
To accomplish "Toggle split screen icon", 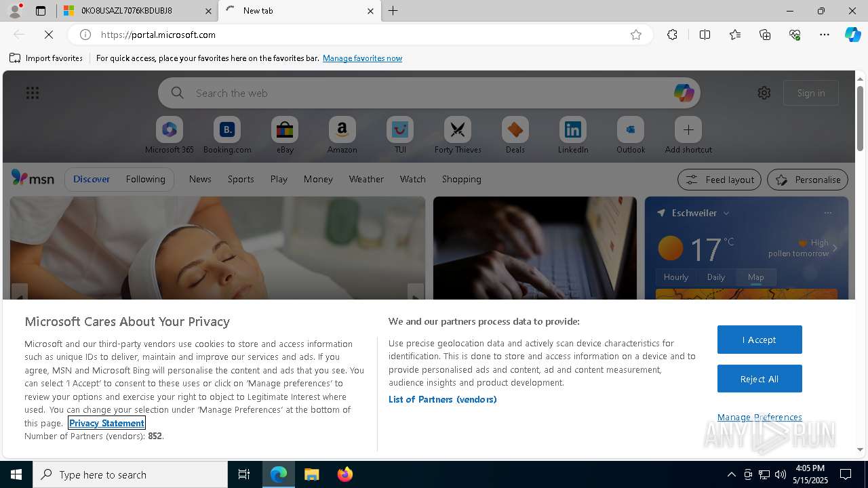I will pyautogui.click(x=705, y=35).
